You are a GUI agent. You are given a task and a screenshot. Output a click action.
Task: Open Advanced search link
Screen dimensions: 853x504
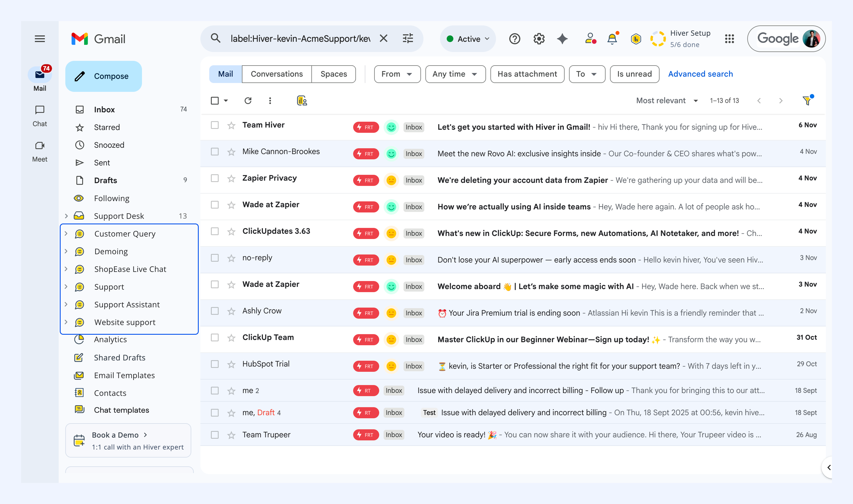(x=700, y=74)
